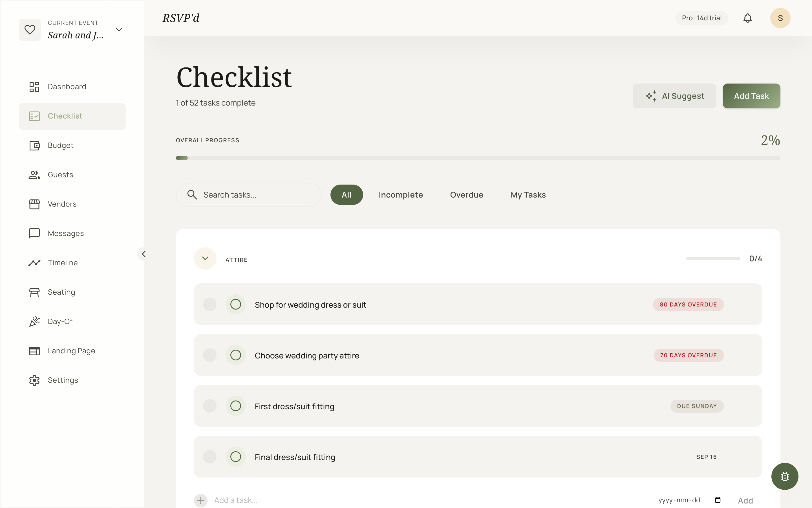812x508 pixels.
Task: Click handle dot on Final dress/suit fitting row
Action: [x=210, y=457]
